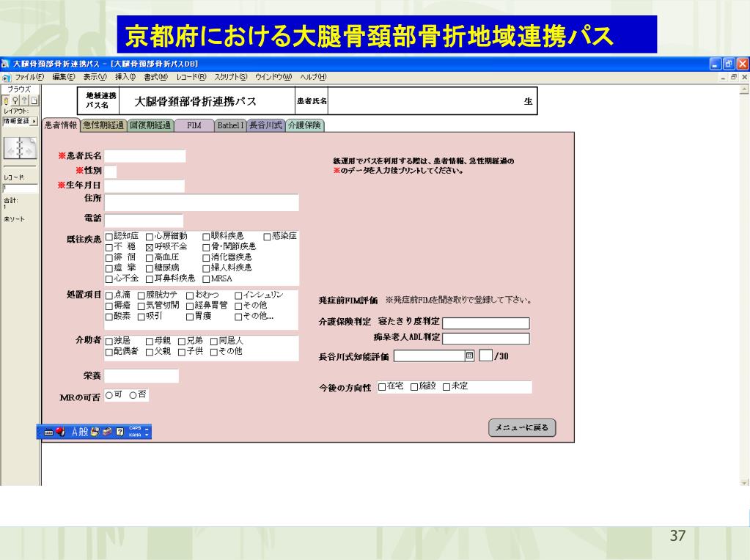Image resolution: width=750 pixels, height=560 pixels.
Task: Open the 表示 menu
Action: pos(95,77)
